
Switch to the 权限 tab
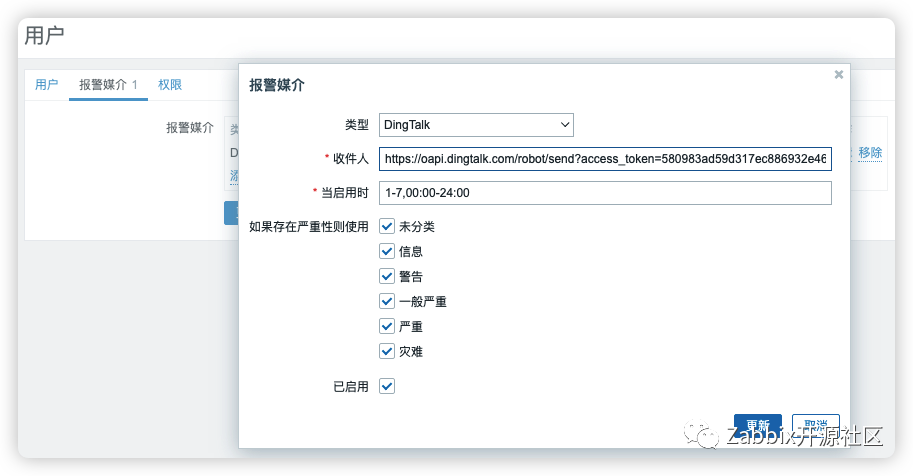[170, 85]
